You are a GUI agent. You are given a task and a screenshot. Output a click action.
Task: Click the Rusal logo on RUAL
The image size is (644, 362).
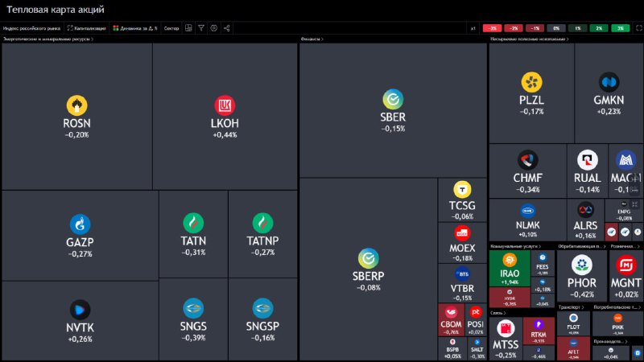pos(588,160)
